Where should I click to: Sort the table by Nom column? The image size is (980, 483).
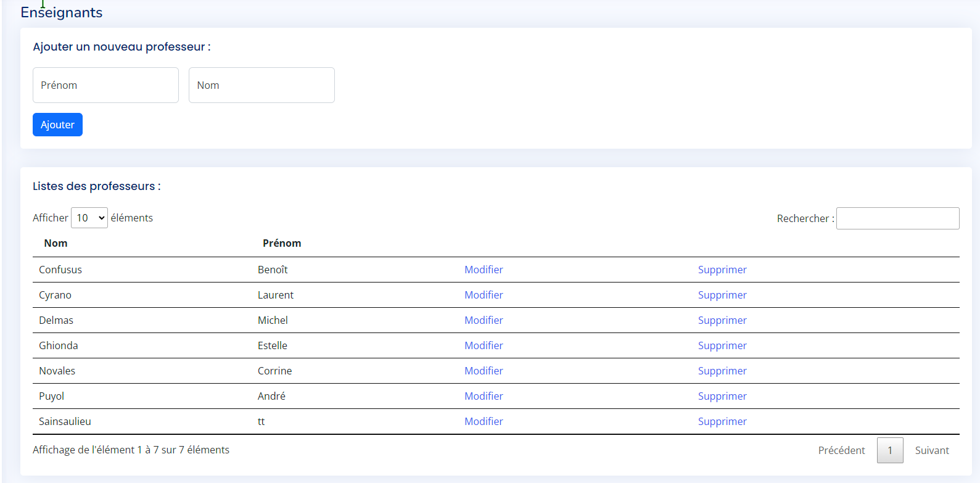pos(56,243)
